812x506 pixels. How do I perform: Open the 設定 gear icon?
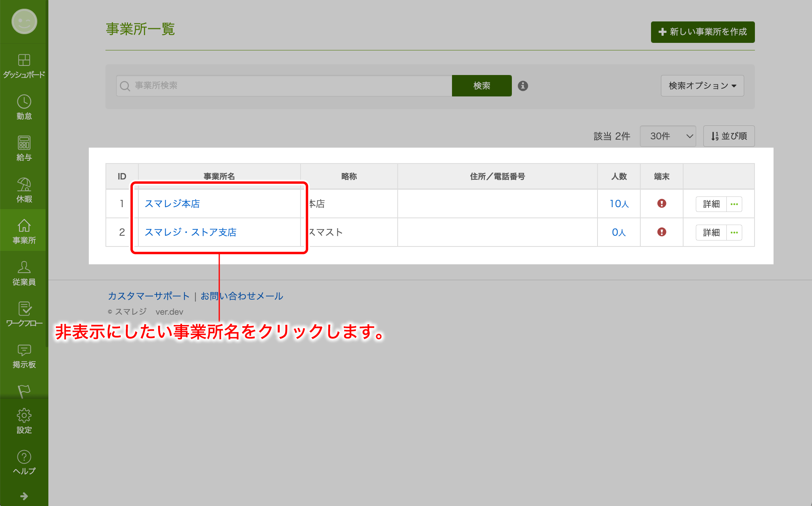coord(24,416)
